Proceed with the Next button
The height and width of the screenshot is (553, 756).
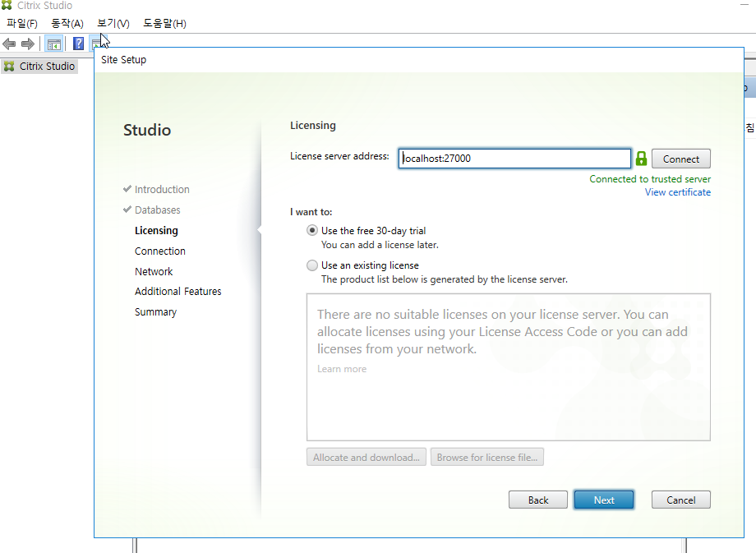click(x=604, y=500)
